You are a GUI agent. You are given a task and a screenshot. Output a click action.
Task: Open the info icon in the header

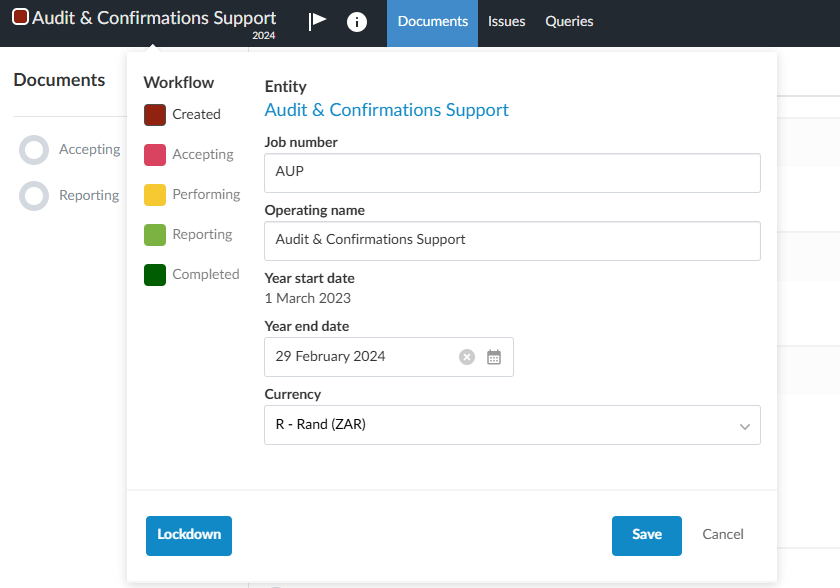tap(357, 22)
